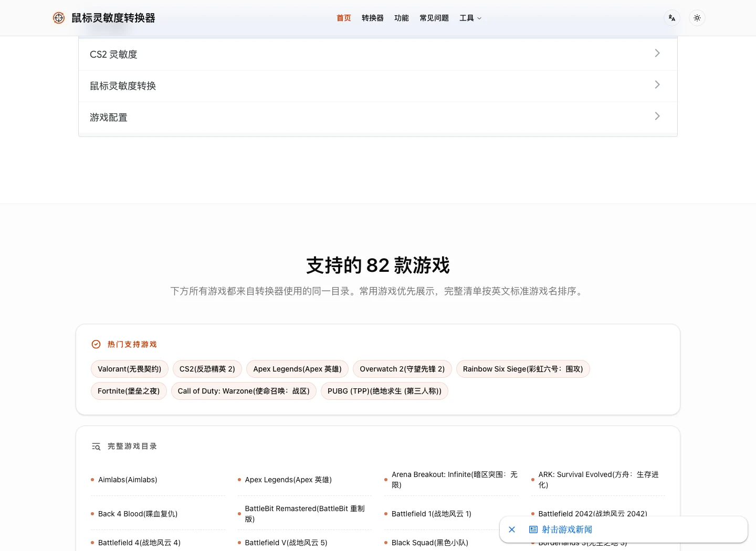Viewport: 756px width, 551px height.
Task: Expand the 游戏配置 row chevron
Action: [657, 116]
